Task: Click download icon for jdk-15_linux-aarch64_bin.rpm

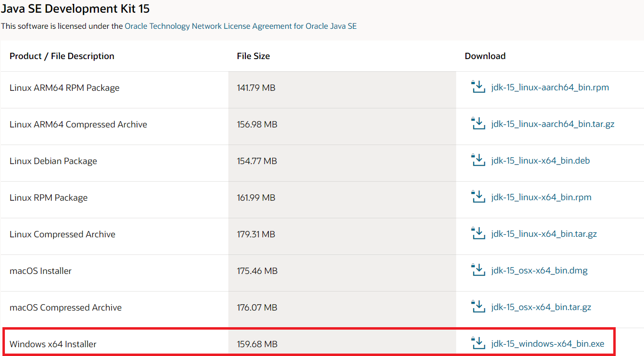Action: click(479, 87)
